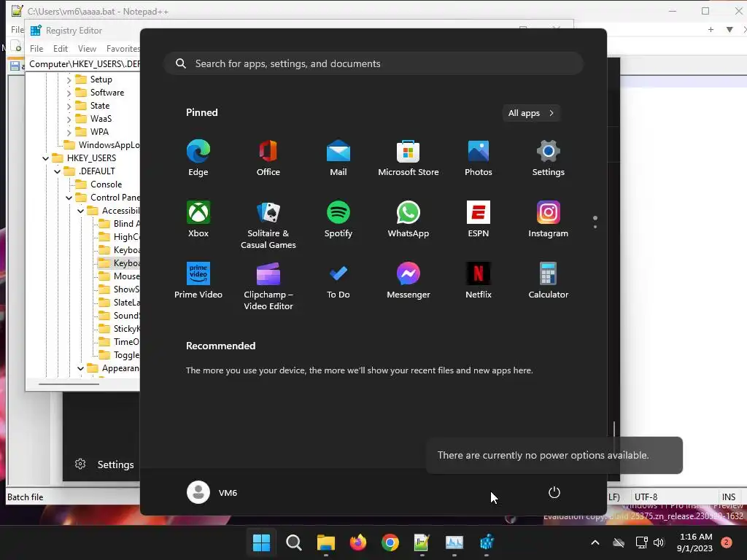Image resolution: width=747 pixels, height=560 pixels.
Task: Click UTF-8 encoding in Notepad++ status bar
Action: click(646, 497)
